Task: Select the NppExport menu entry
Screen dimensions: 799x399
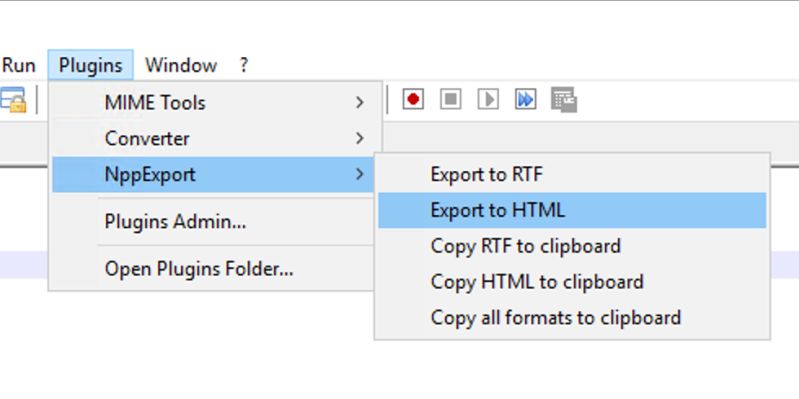Action: (x=214, y=174)
